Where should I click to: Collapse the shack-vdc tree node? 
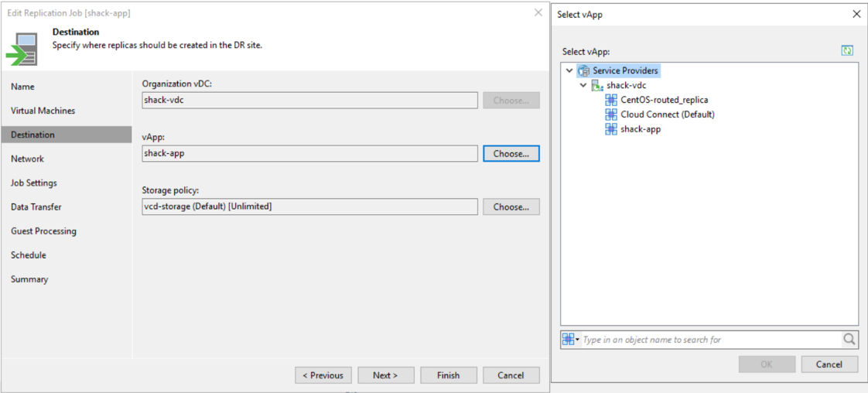click(583, 86)
